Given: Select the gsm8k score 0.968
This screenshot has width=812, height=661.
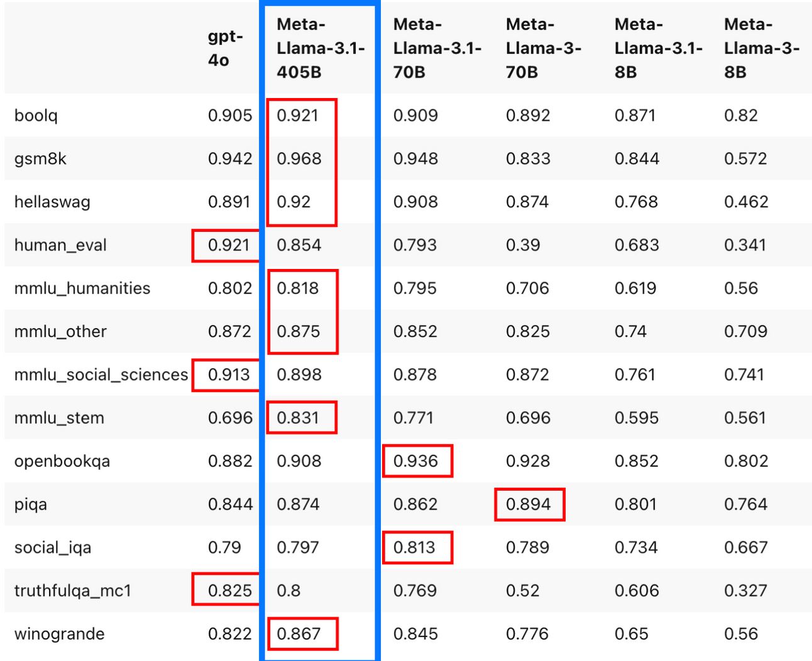Looking at the screenshot, I should (x=299, y=158).
